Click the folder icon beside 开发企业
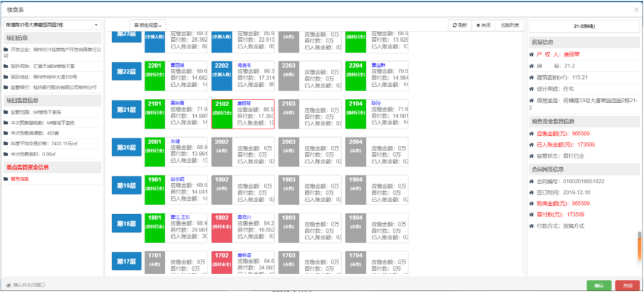Screen dimensions: 644x292 tap(6, 50)
